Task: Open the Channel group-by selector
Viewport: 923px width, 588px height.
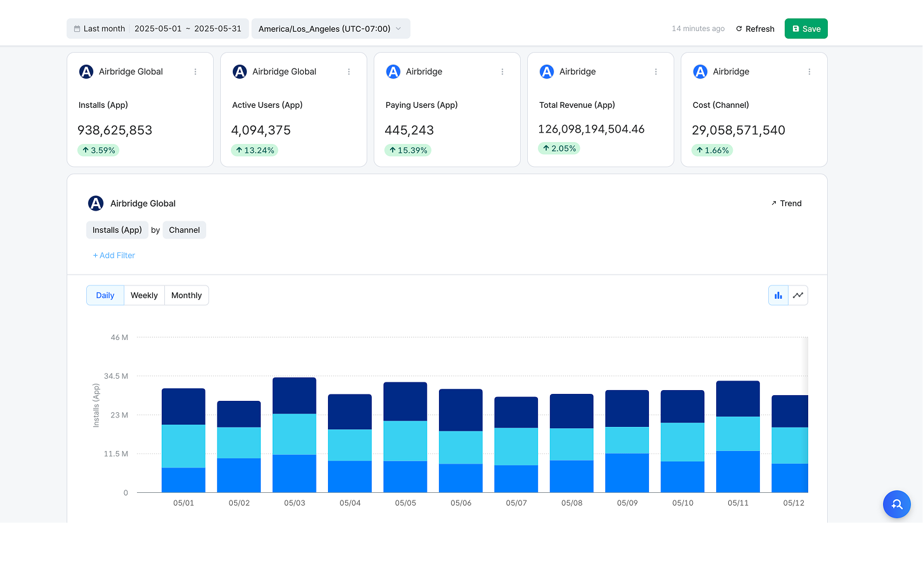Action: click(184, 230)
